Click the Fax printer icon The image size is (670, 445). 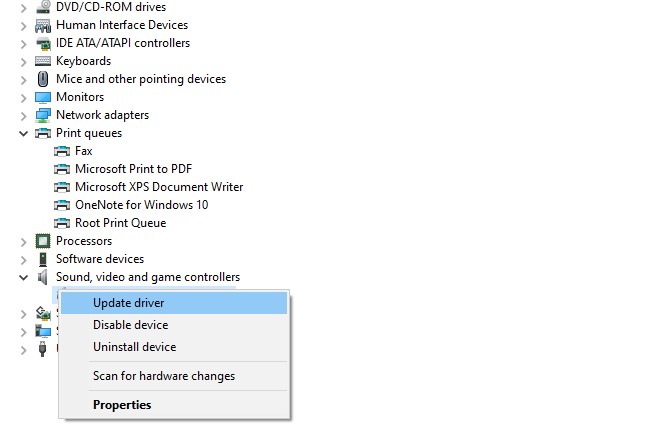click(x=62, y=151)
